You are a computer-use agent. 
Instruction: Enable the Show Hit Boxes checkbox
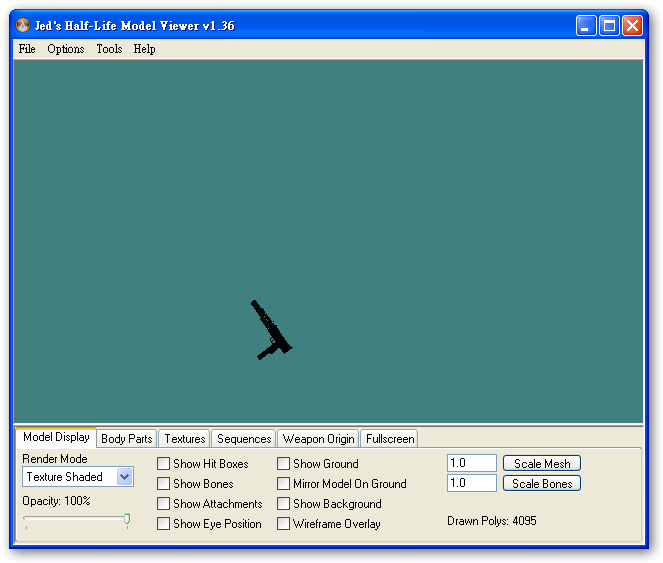pos(163,464)
